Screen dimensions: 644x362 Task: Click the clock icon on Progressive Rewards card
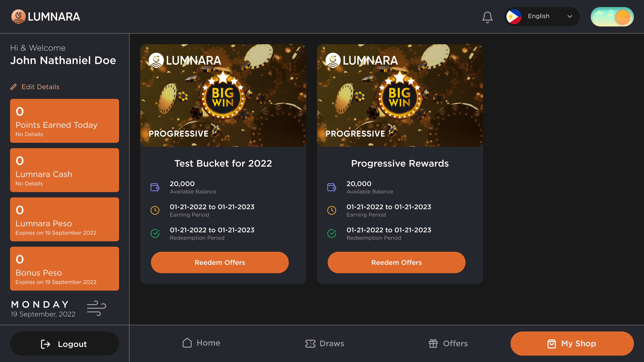332,210
